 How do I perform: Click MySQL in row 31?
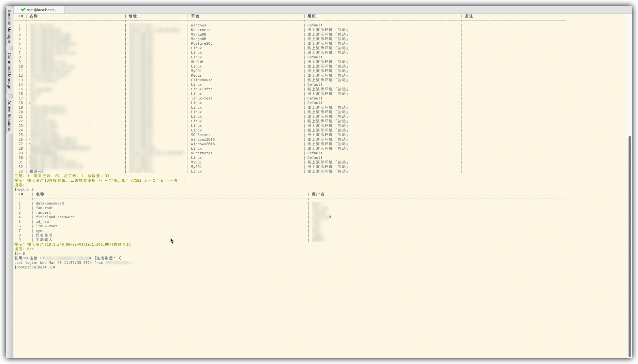click(x=196, y=162)
